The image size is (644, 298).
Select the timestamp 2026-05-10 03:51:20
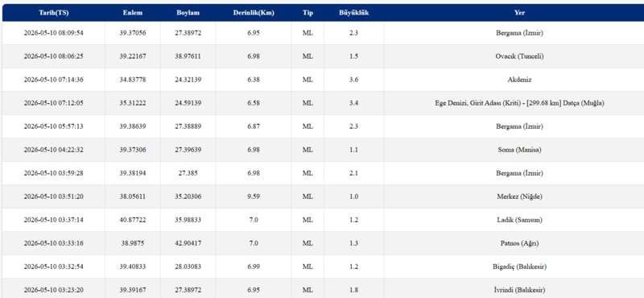[53, 197]
